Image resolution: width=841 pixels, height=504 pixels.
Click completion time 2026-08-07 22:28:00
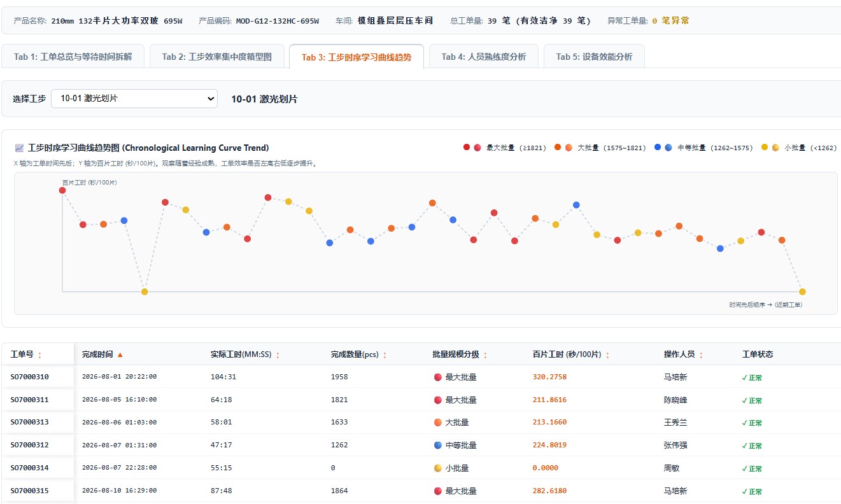tap(119, 468)
